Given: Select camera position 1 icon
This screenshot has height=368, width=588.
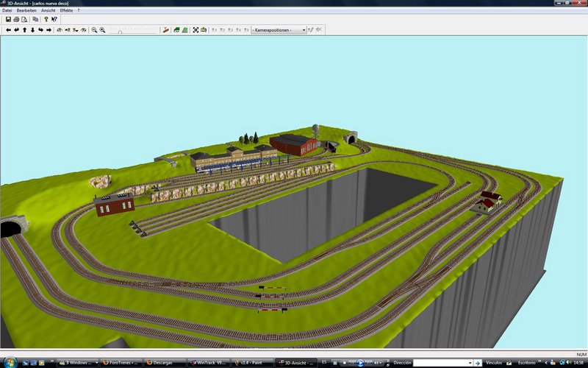Looking at the screenshot, I should click(x=214, y=30).
